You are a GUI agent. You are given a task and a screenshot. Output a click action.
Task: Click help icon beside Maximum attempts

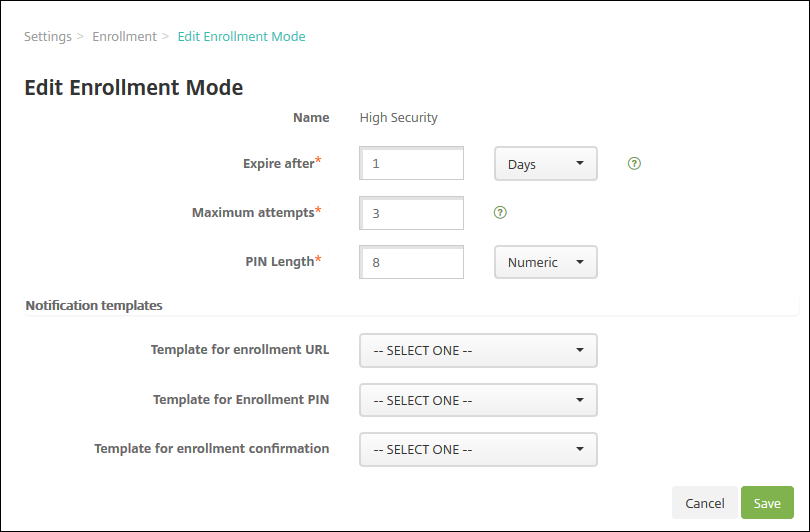(x=500, y=212)
